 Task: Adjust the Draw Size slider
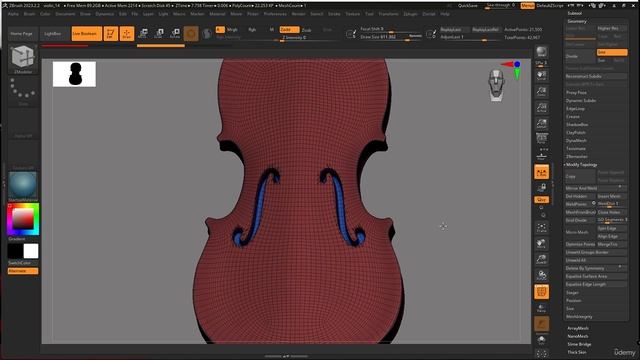[x=391, y=37]
